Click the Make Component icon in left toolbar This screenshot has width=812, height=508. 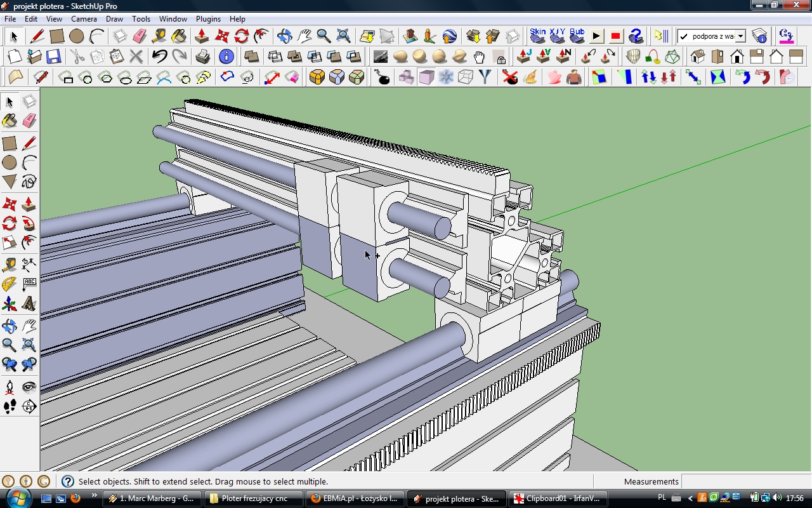coord(29,102)
